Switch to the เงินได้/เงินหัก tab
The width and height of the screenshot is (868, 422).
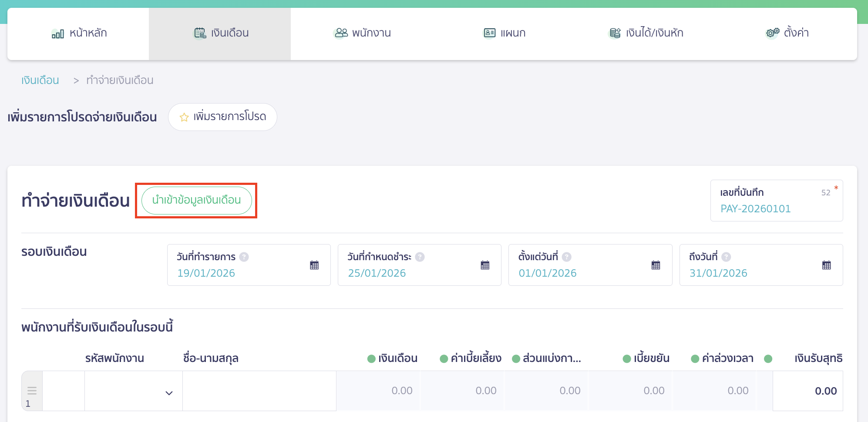[646, 33]
